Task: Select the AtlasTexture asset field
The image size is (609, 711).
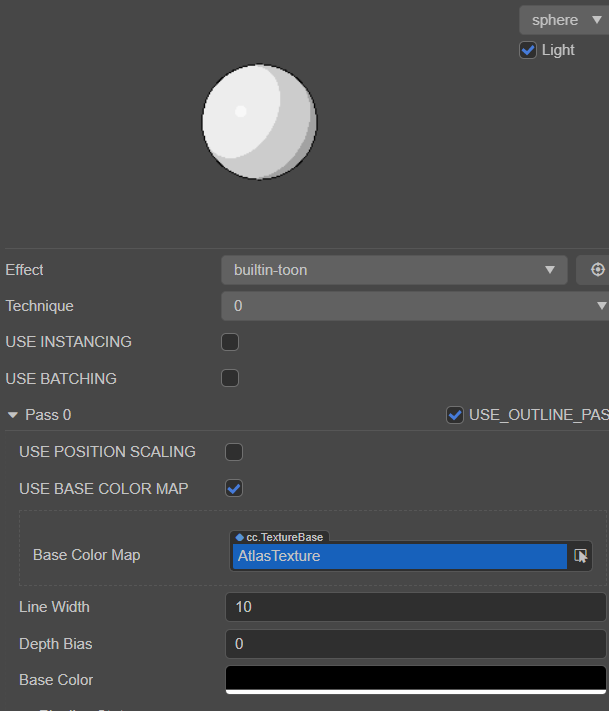Action: (x=399, y=556)
